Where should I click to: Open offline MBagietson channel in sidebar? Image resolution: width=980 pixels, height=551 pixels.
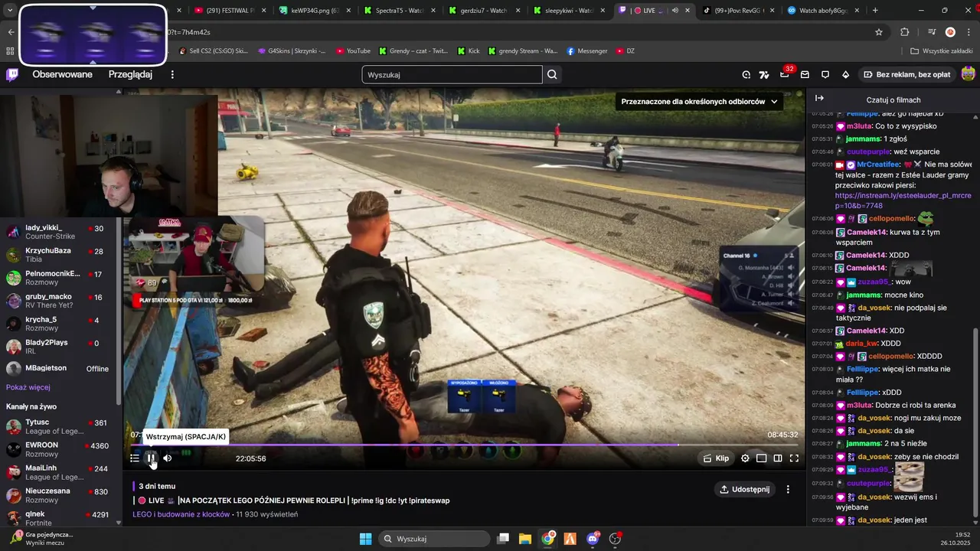click(x=57, y=368)
